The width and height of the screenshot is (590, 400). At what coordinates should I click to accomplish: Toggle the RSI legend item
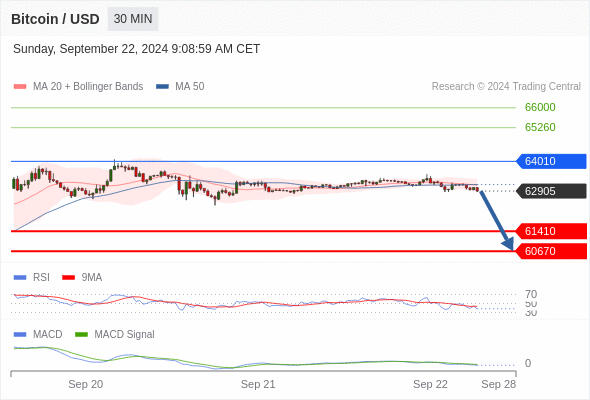[32, 277]
